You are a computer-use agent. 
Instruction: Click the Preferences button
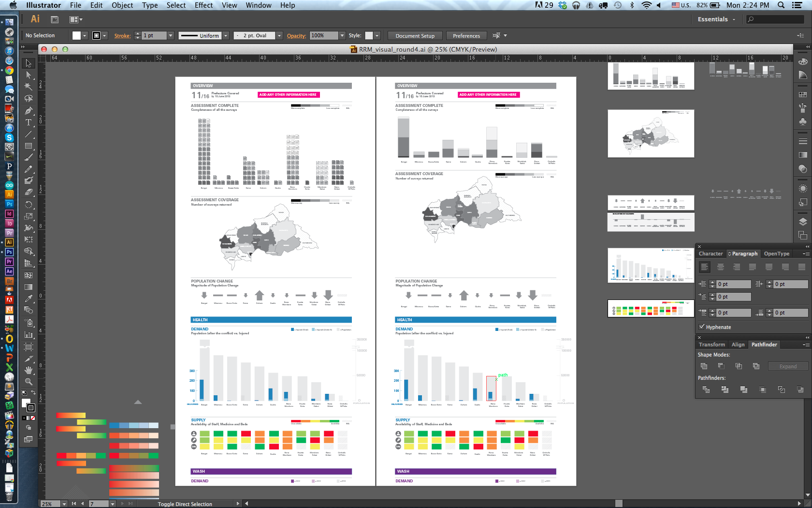coord(466,36)
